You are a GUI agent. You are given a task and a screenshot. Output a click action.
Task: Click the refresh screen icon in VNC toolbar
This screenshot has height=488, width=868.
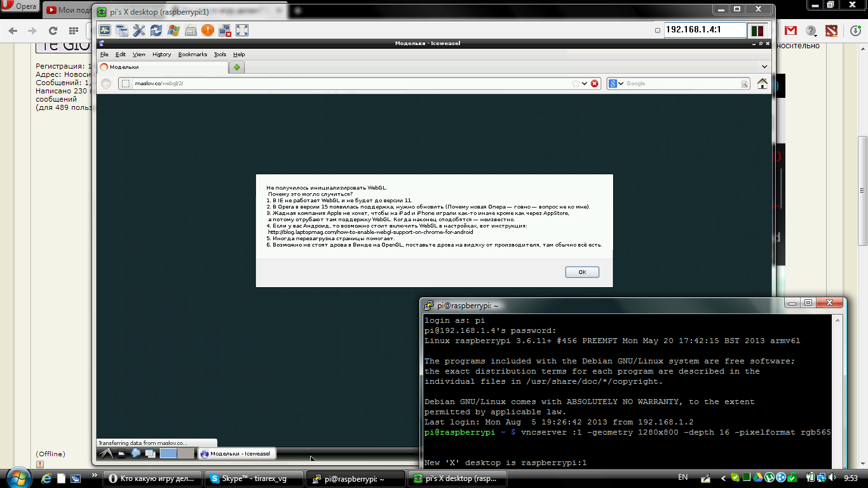pyautogui.click(x=156, y=30)
